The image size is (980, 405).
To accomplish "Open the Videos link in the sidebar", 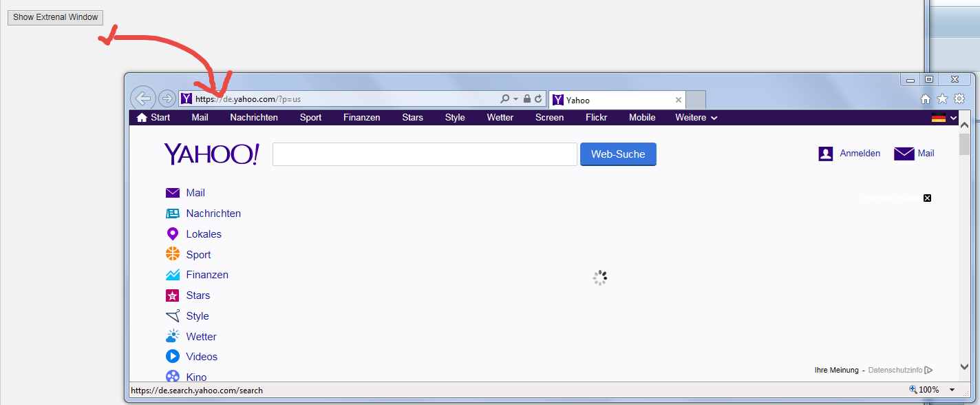I will click(x=202, y=357).
